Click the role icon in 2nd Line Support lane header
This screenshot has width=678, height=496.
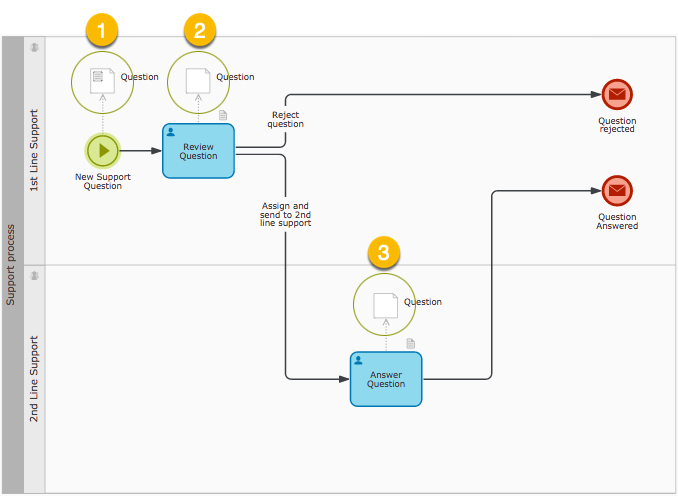(x=34, y=274)
